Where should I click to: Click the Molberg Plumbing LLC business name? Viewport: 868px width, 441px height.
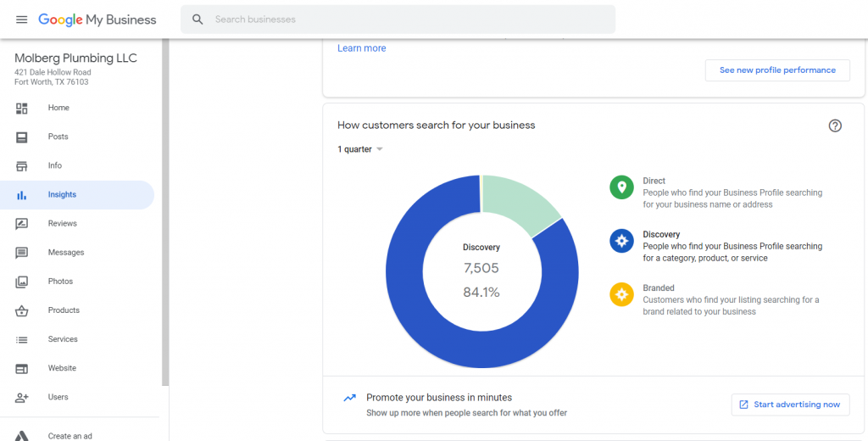[75, 59]
